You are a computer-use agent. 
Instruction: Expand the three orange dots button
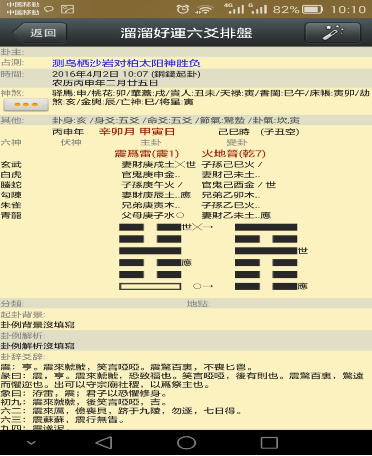[26, 105]
